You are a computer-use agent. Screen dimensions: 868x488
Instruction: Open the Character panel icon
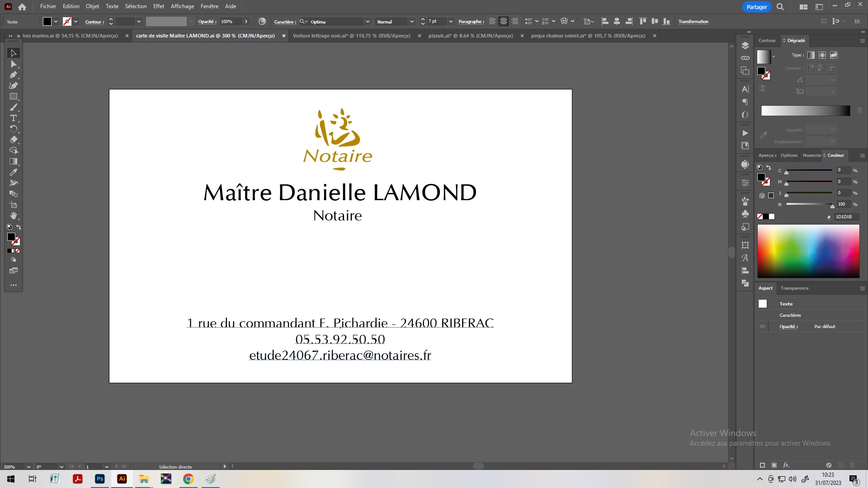point(745,89)
